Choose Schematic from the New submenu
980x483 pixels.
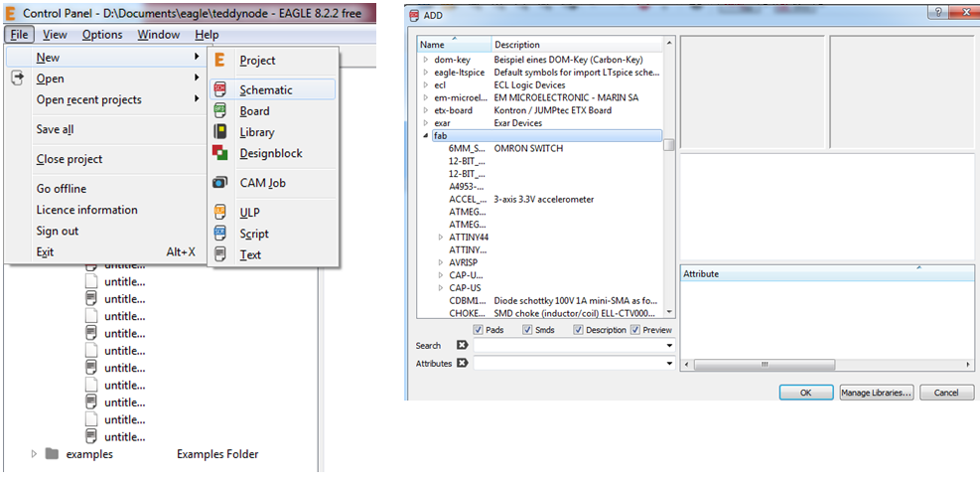[x=272, y=89]
